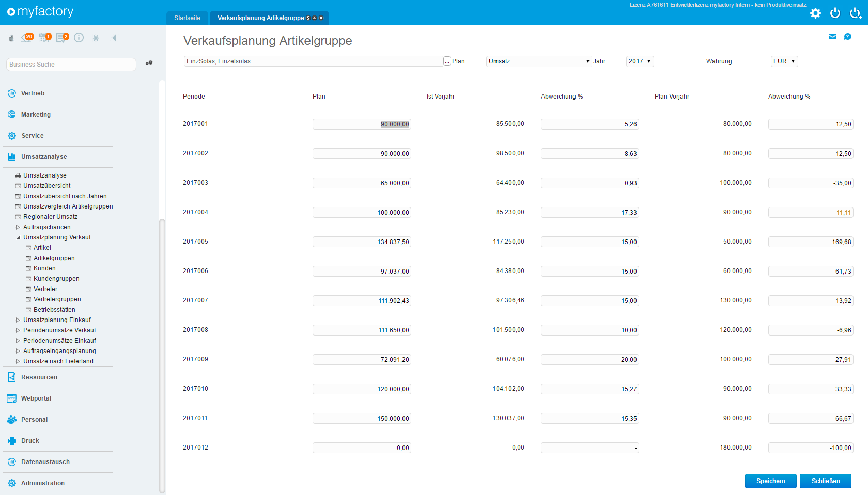This screenshot has width=868, height=495.
Task: Click the Schließen button
Action: click(825, 481)
